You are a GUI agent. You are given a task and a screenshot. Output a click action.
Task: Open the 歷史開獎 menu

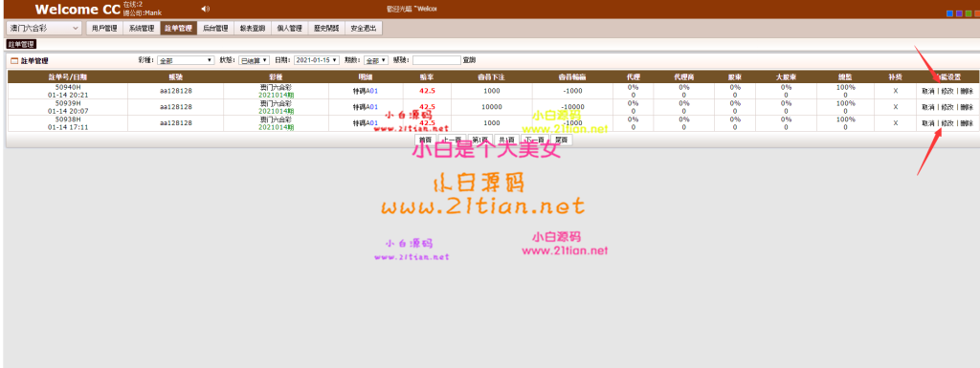(326, 28)
